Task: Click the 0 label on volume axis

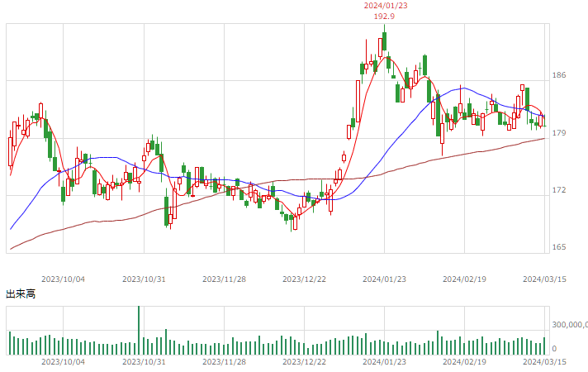Action: (554, 349)
